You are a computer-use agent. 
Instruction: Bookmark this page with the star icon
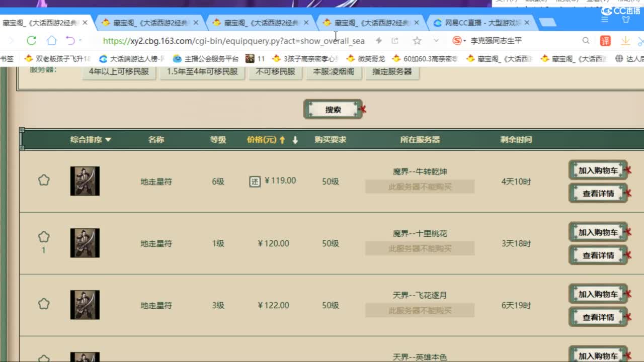(x=417, y=41)
